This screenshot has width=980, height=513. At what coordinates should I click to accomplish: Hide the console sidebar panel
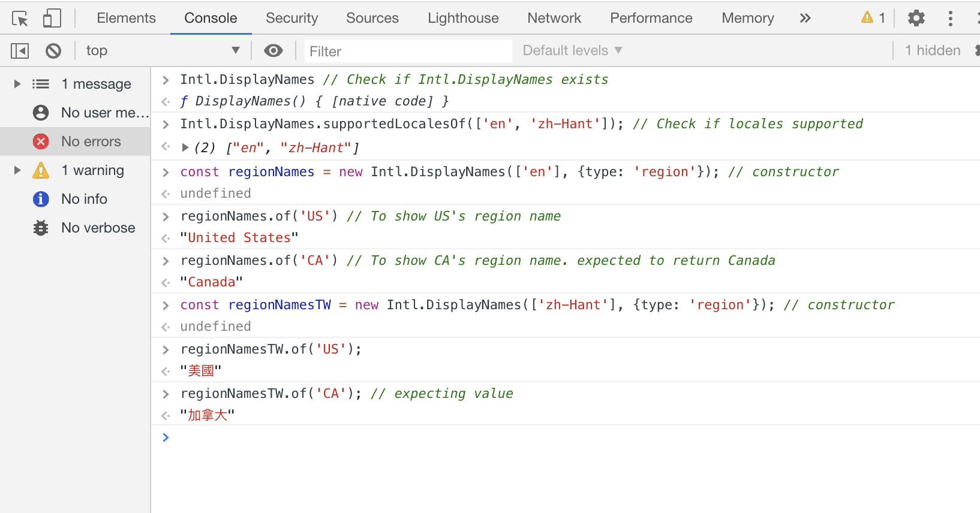(x=20, y=51)
